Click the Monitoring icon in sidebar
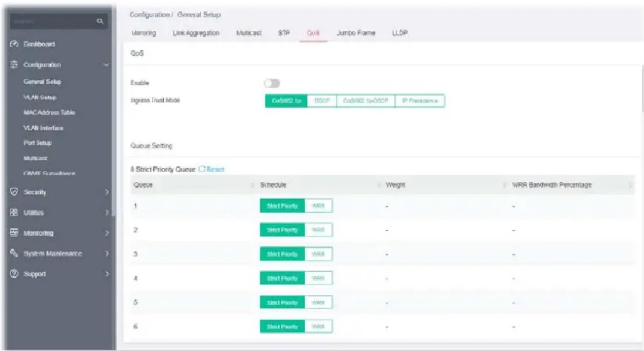Image resolution: width=644 pixels, height=351 pixels. tap(14, 233)
